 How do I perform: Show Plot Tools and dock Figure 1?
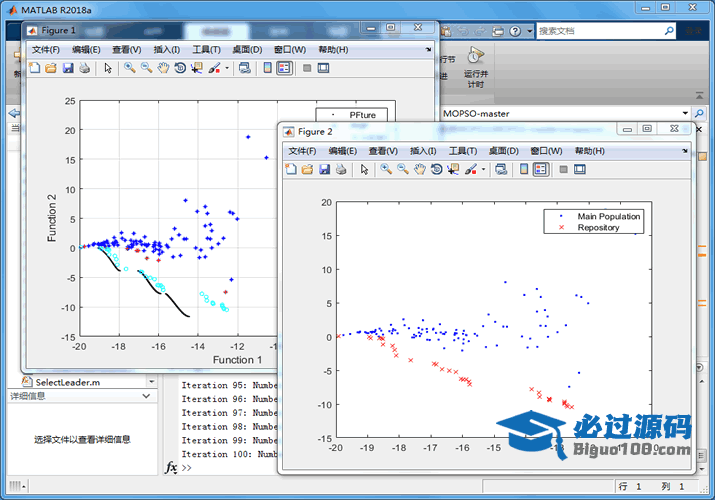pos(323,68)
